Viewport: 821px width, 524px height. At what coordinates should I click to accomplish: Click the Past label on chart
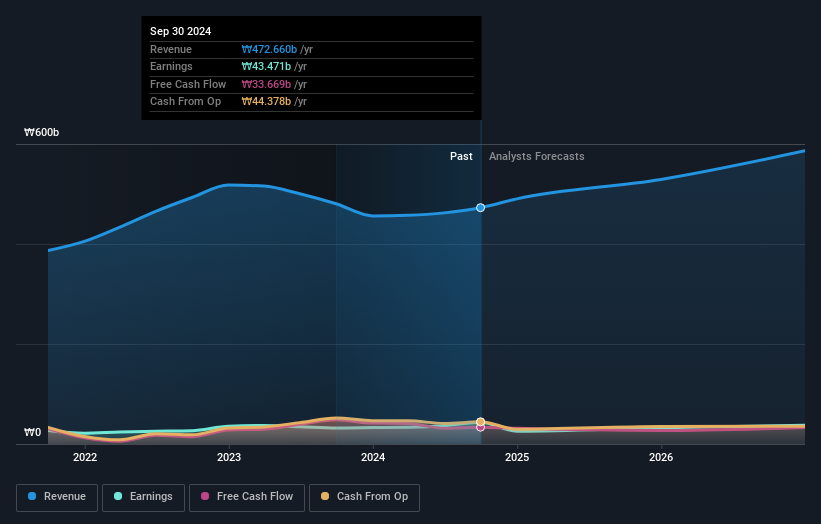(461, 157)
